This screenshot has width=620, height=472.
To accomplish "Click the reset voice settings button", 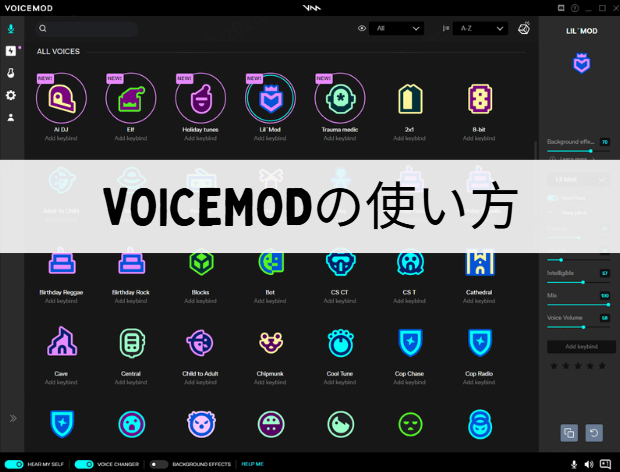I will pyautogui.click(x=594, y=433).
